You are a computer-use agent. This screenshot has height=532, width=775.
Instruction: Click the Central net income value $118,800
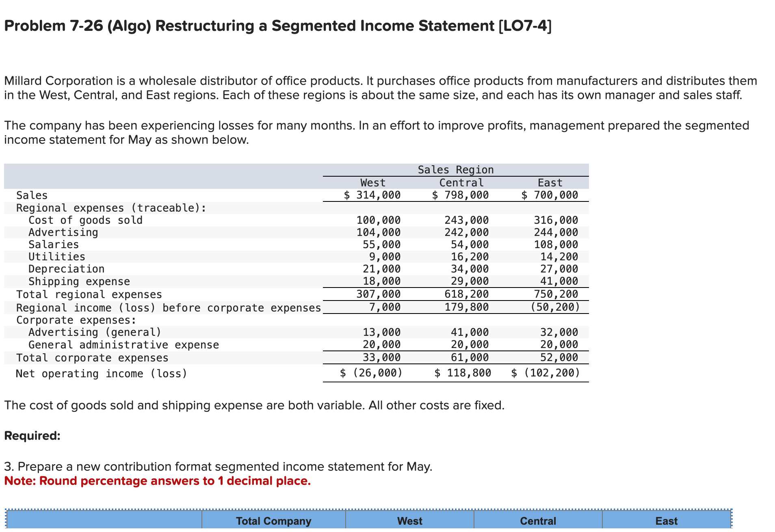pos(463,373)
